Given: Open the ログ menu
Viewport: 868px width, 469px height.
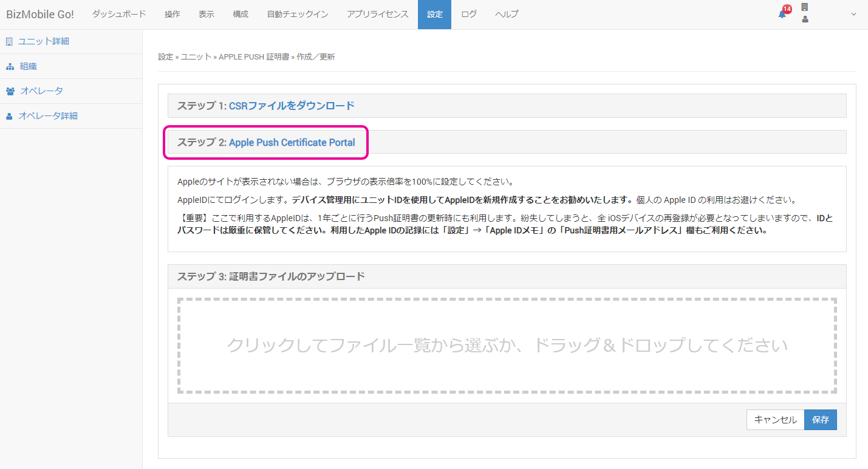Looking at the screenshot, I should coord(469,14).
